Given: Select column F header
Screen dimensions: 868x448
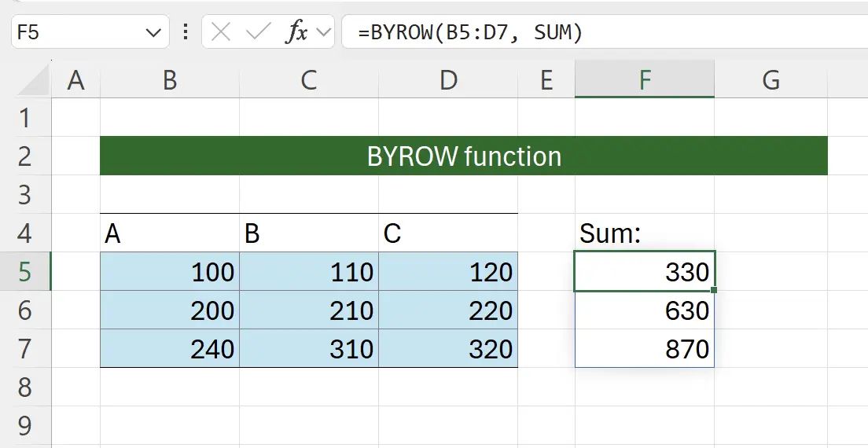Looking at the screenshot, I should pos(645,80).
